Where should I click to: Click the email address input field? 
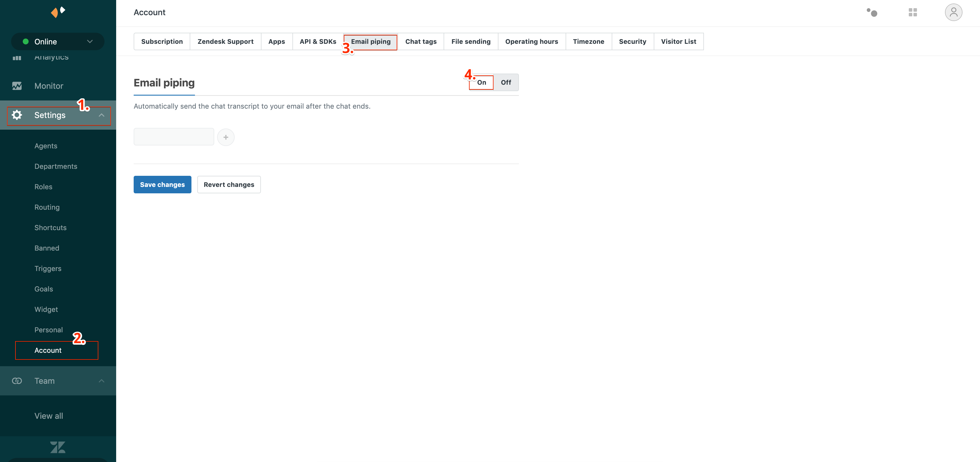174,137
